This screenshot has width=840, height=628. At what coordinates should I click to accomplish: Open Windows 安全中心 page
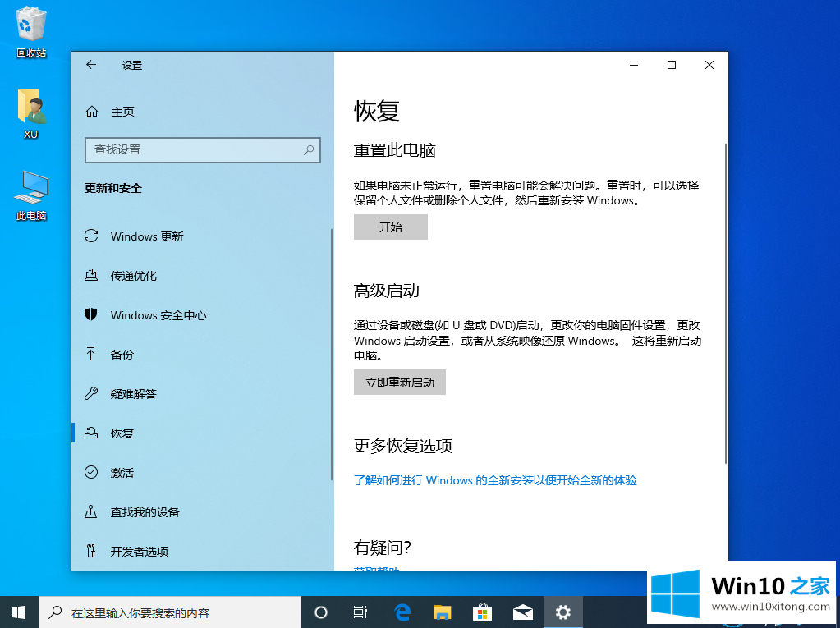pos(145,314)
